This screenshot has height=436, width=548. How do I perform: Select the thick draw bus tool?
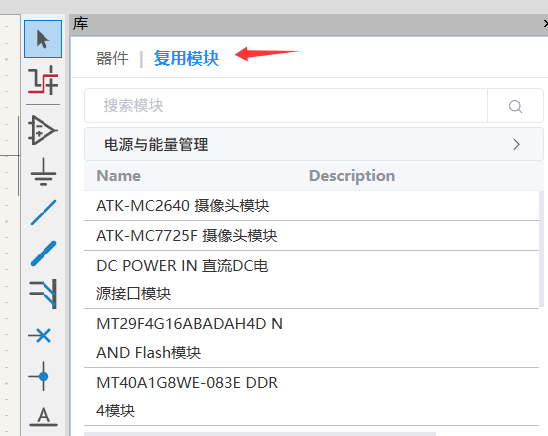(43, 254)
